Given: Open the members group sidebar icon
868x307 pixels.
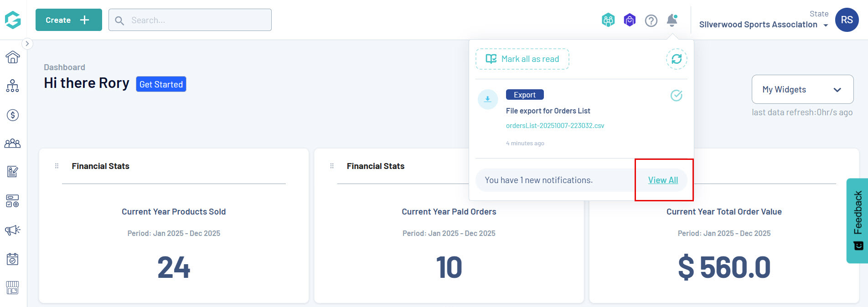Looking at the screenshot, I should click(x=13, y=143).
